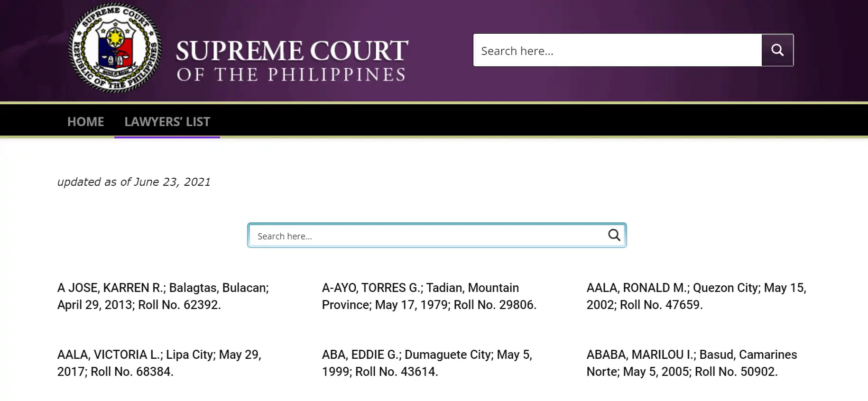Select the entry 'ABA, EDDIE G.'
The width and height of the screenshot is (868, 401).
click(427, 363)
